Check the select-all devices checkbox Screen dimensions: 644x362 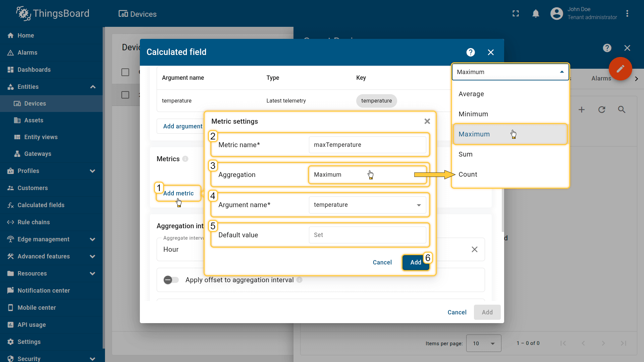125,72
